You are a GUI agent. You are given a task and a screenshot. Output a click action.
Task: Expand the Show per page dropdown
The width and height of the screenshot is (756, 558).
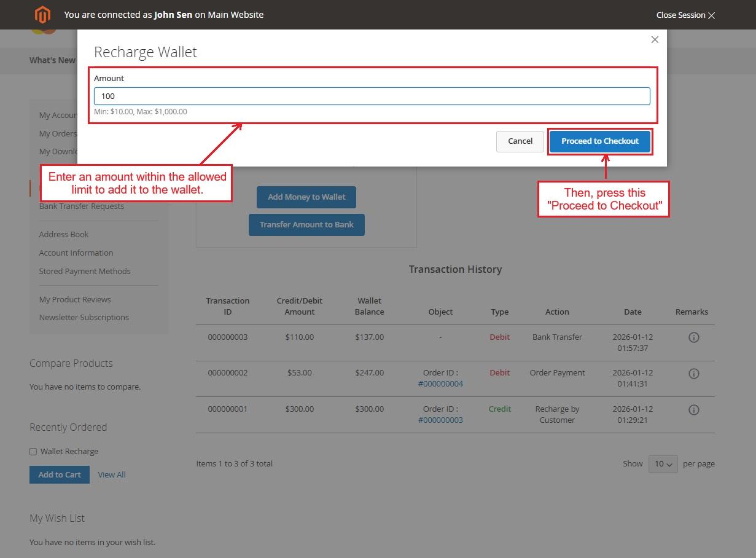(x=663, y=464)
